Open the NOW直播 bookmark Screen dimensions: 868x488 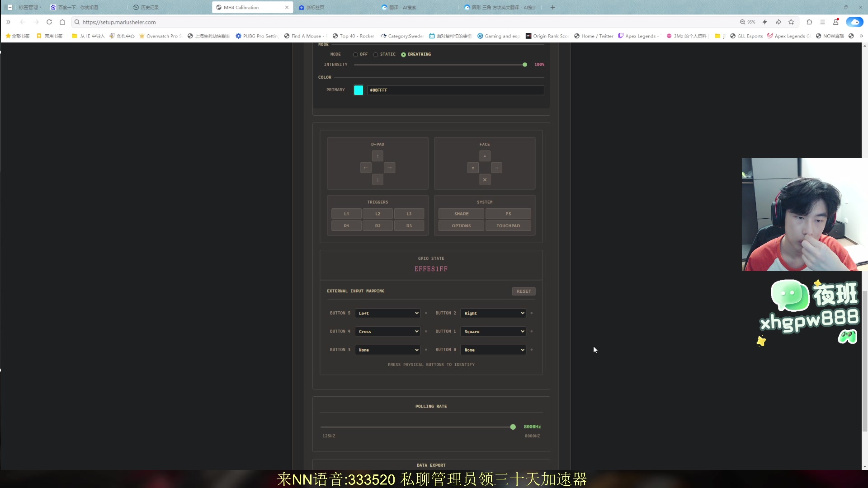click(832, 36)
